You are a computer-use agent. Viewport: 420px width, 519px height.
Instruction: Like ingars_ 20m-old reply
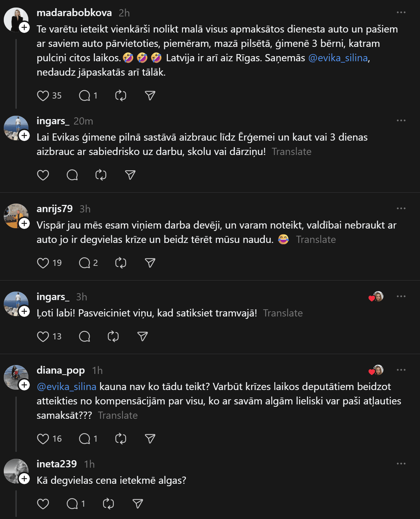point(43,175)
